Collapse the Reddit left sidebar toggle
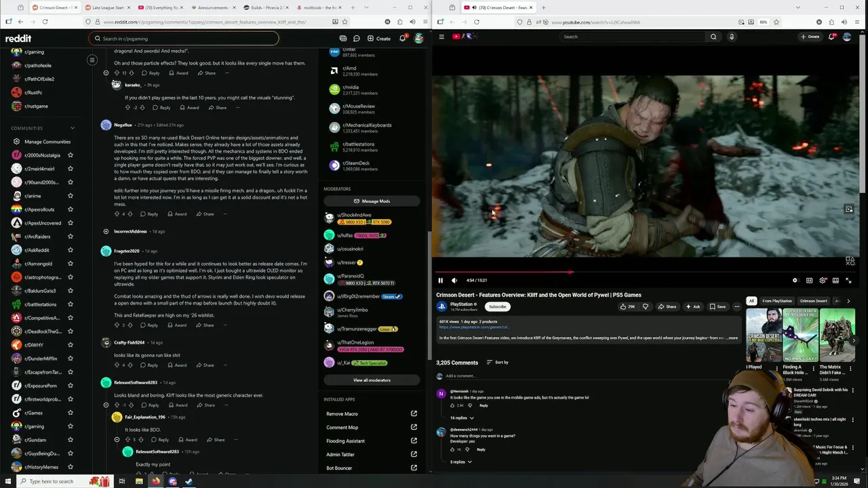This screenshot has height=488, width=868. (x=92, y=60)
